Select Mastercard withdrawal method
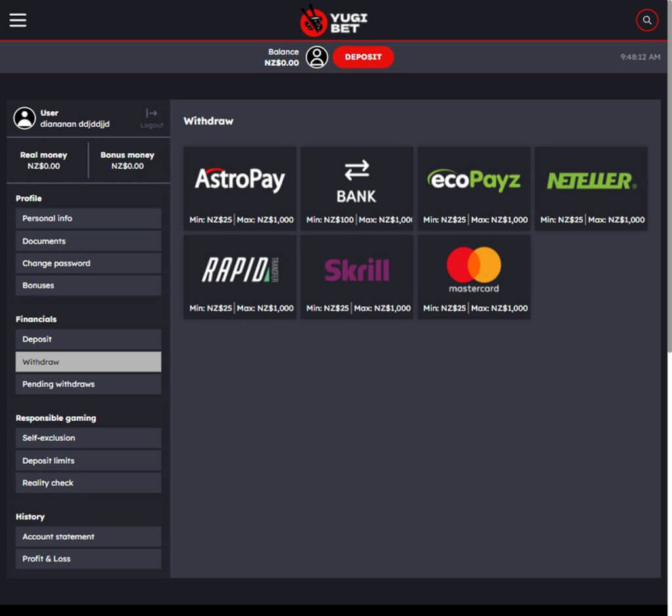Screen dimensions: 672x616 [x=474, y=277]
